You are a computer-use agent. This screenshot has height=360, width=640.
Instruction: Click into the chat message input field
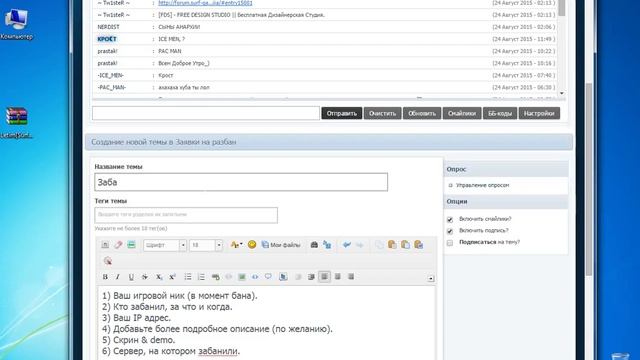click(x=206, y=113)
